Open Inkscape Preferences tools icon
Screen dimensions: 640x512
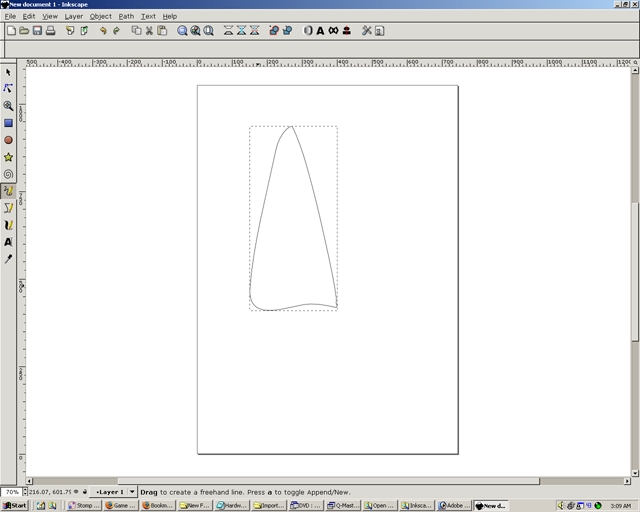(x=367, y=31)
